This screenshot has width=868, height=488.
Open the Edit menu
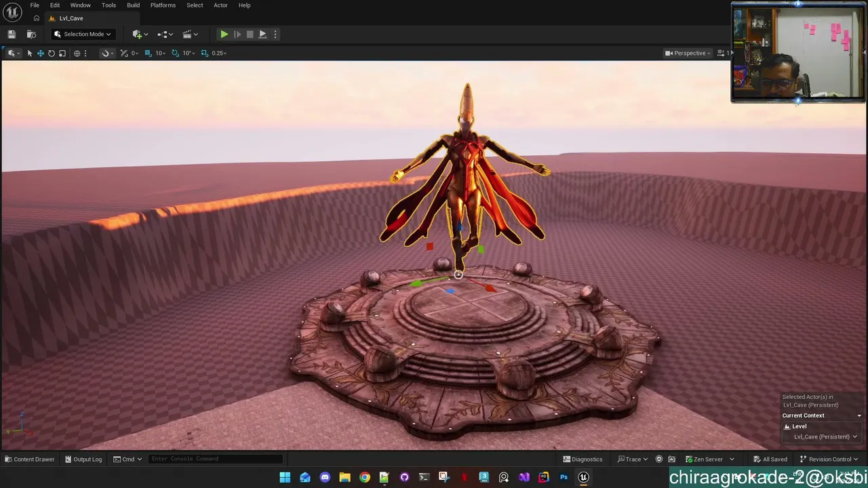(x=55, y=5)
